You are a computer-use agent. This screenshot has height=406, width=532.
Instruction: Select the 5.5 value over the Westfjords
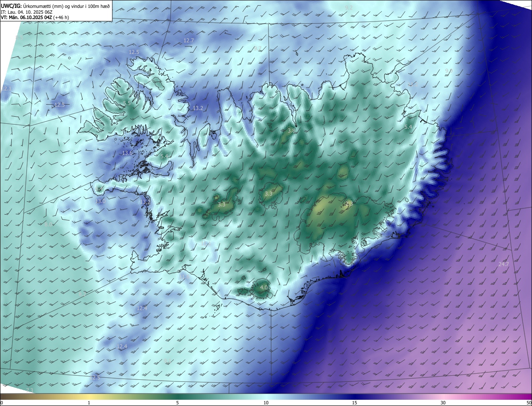pos(127,103)
